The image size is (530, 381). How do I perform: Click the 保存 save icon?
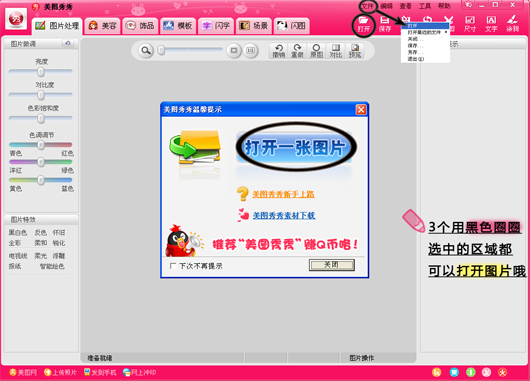point(385,24)
